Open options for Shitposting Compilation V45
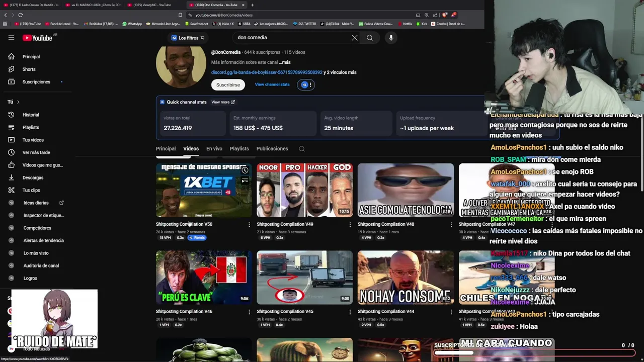644x362 pixels. (x=350, y=312)
